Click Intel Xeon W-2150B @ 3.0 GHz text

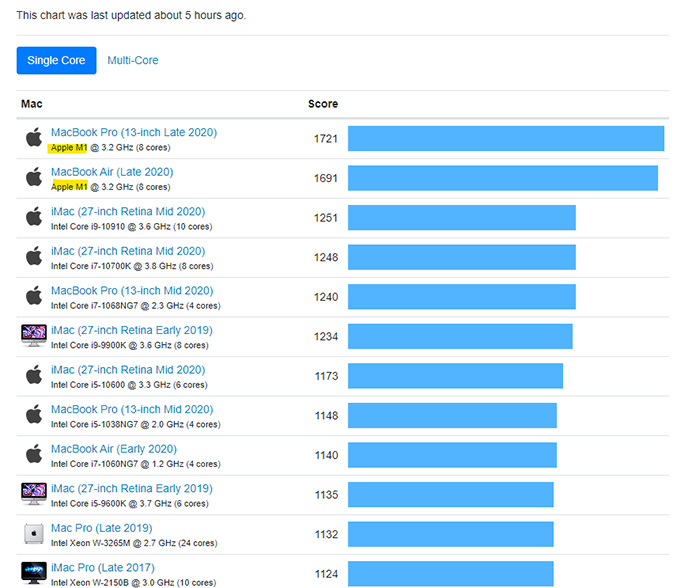(x=133, y=583)
